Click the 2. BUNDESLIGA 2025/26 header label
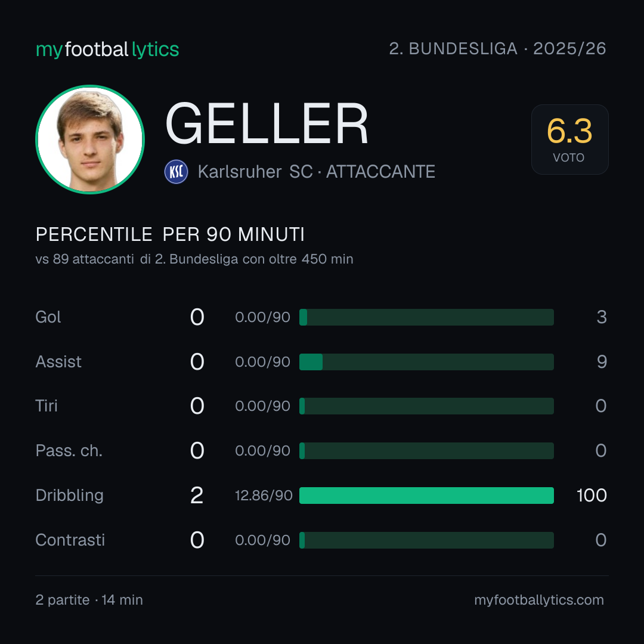The width and height of the screenshot is (644, 644). [497, 48]
